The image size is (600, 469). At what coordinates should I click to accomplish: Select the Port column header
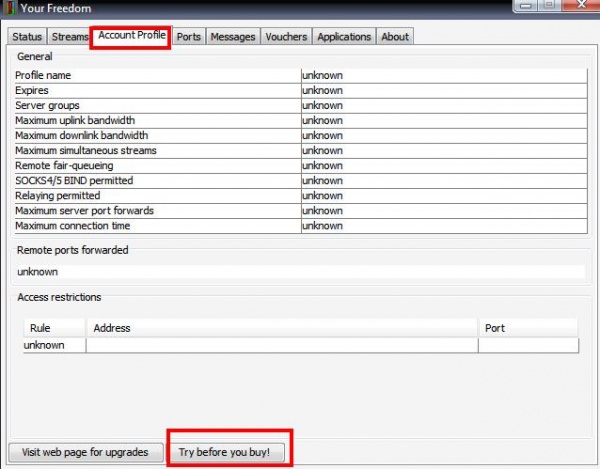tap(528, 328)
